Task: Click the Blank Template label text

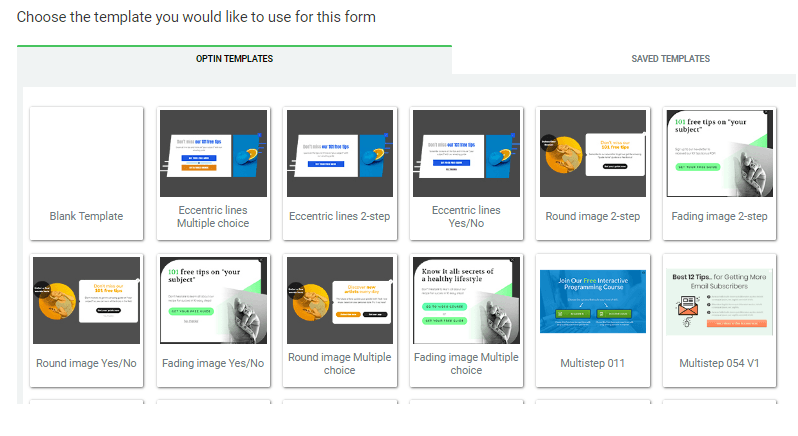Action: click(x=87, y=216)
